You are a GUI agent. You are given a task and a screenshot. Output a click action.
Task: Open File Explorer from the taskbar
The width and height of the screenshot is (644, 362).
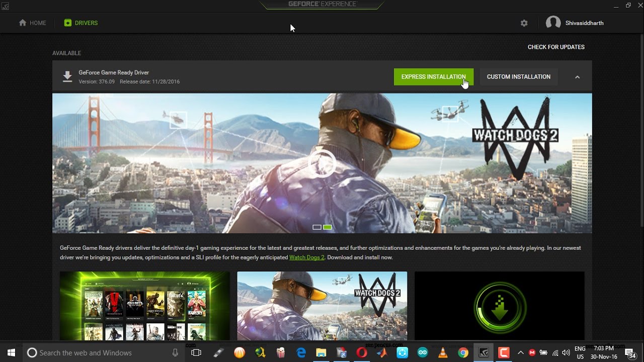pos(321,353)
